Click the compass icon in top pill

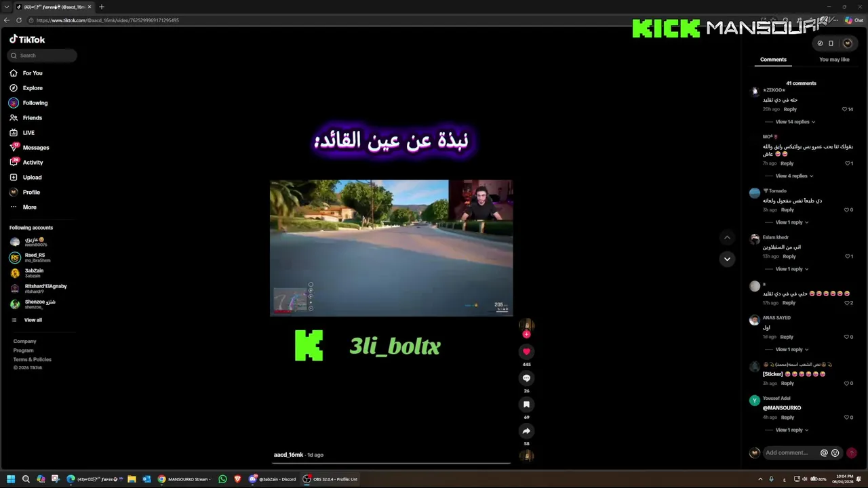pyautogui.click(x=820, y=43)
